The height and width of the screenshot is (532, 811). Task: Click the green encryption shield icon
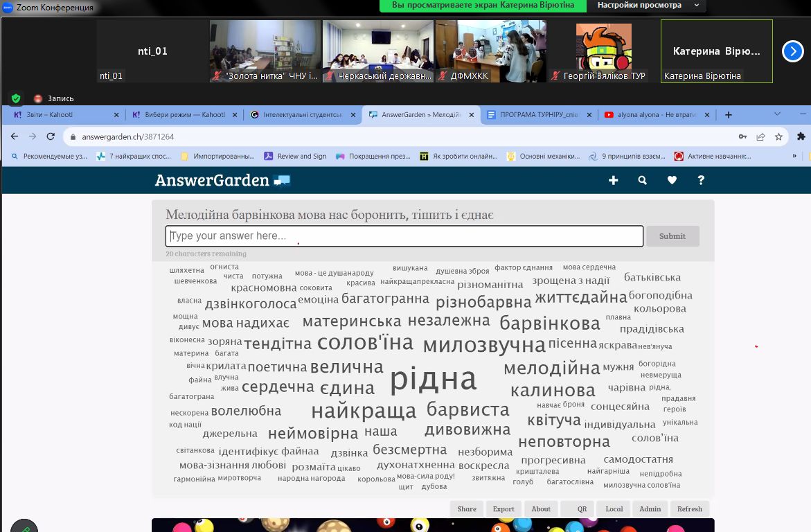tap(16, 98)
